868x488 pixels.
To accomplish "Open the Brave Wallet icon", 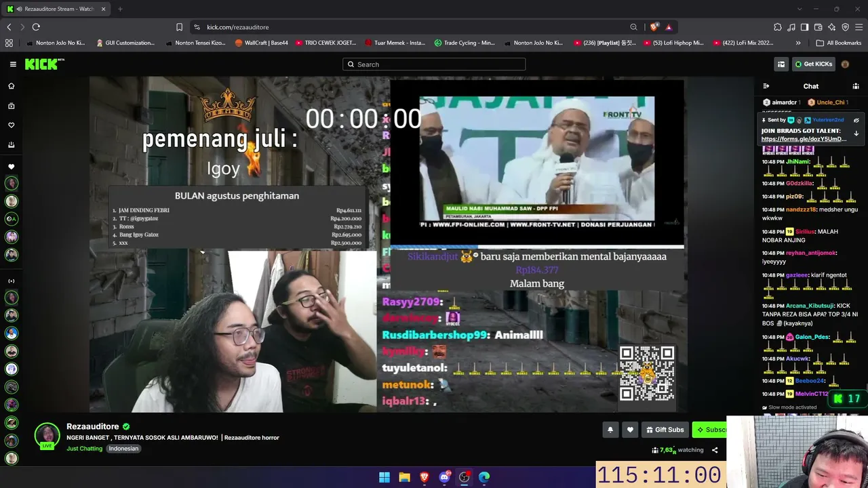I will click(x=818, y=27).
